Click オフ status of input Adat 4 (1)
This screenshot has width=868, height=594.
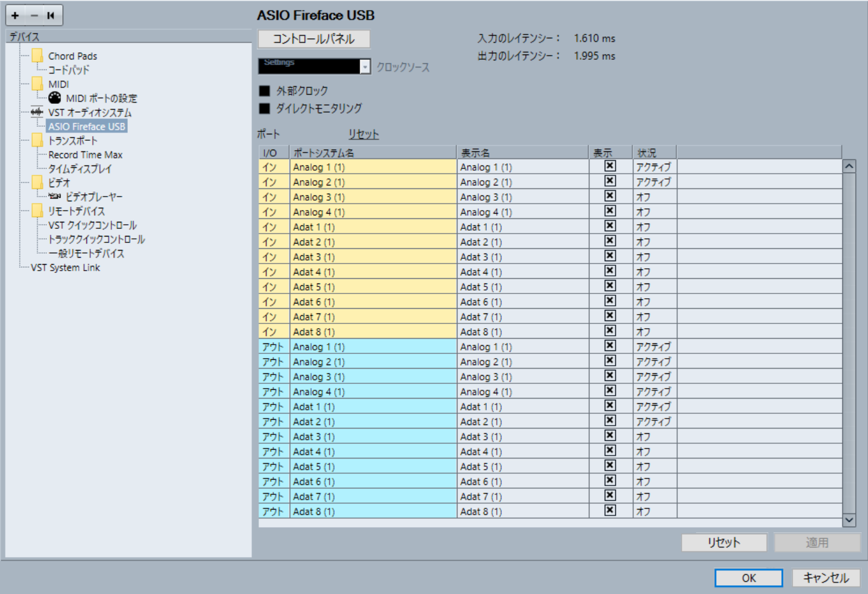tap(655, 272)
